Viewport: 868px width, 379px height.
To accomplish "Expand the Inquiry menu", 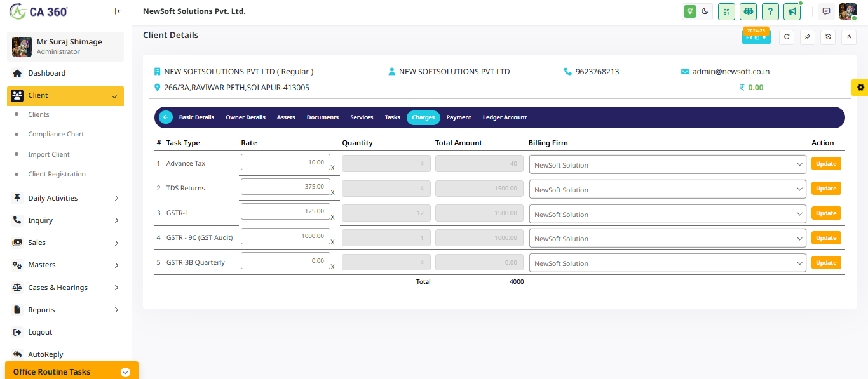I will point(65,220).
